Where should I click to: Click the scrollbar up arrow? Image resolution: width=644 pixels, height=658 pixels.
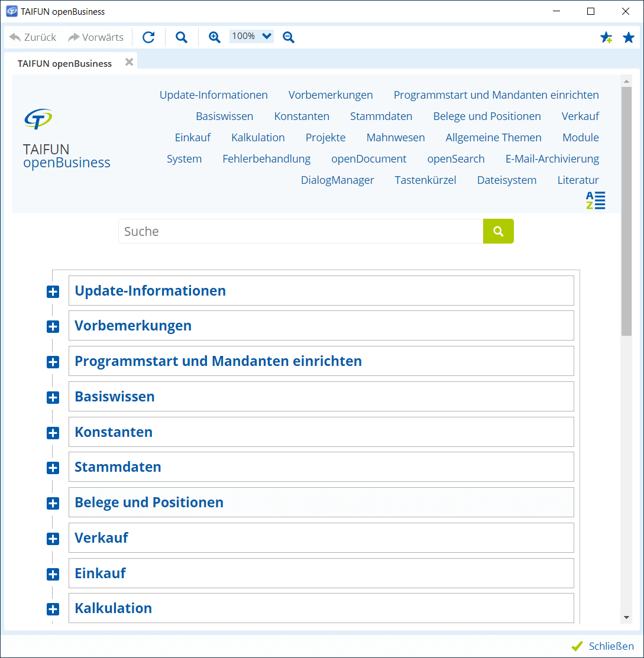(x=626, y=82)
